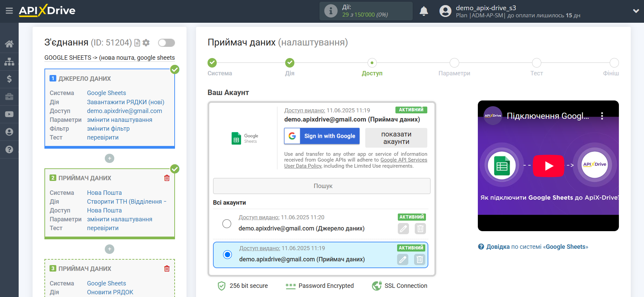Go to the Параметри step
The height and width of the screenshot is (297, 644).
click(x=454, y=63)
